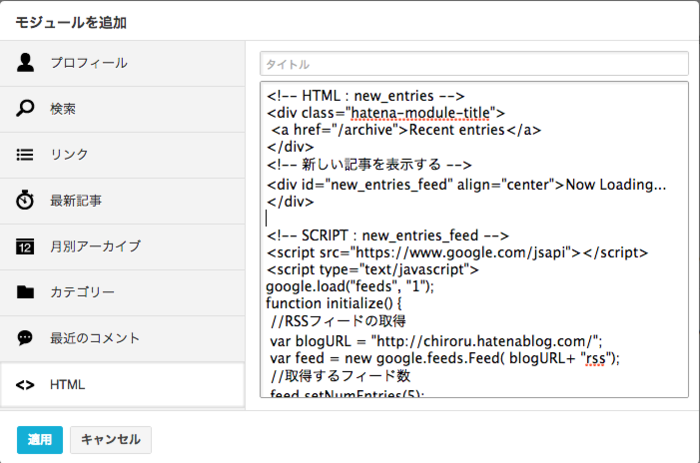Click the search magnifier icon
Screen dimensions: 700x463
tap(26, 109)
